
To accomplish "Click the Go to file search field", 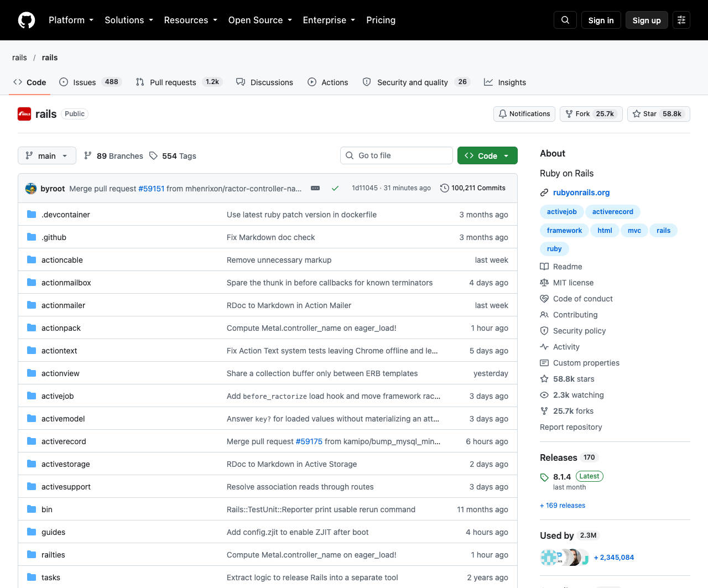I will 397,155.
